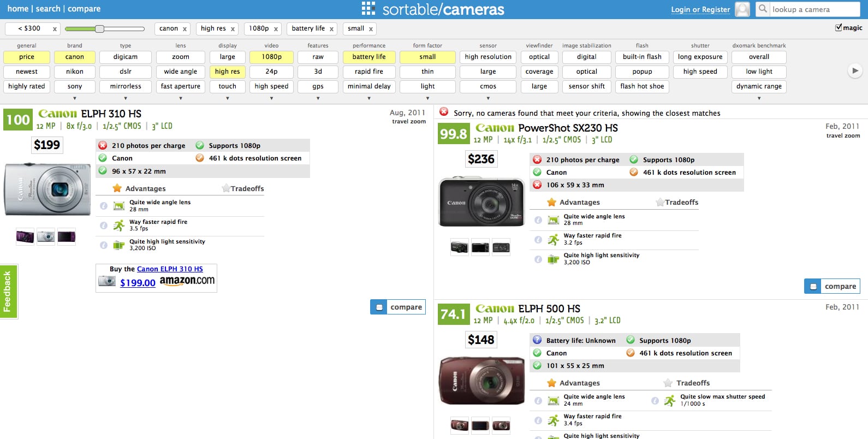Select the mirrorless type filter
The image size is (868, 439).
126,86
